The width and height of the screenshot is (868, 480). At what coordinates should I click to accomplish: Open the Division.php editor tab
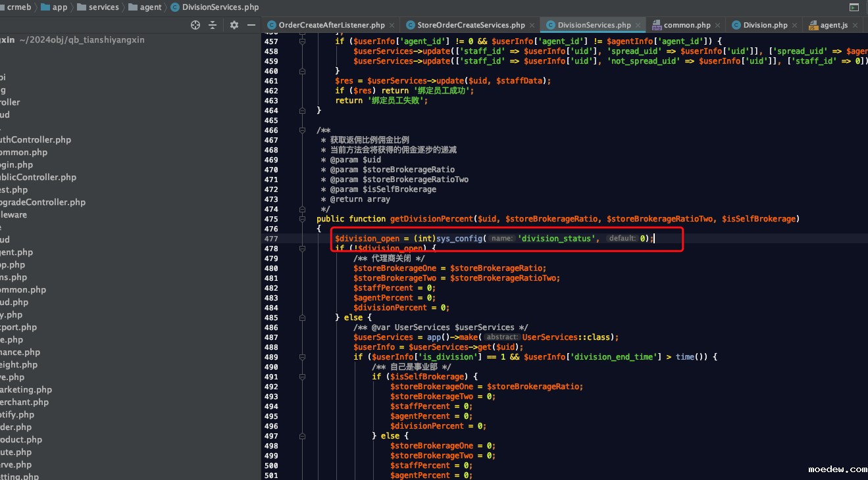[x=765, y=25]
